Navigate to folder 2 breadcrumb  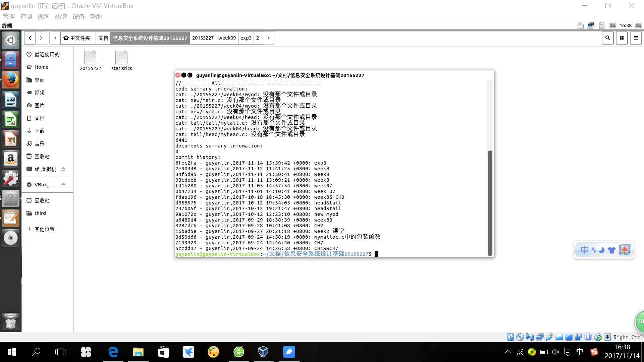(x=258, y=38)
